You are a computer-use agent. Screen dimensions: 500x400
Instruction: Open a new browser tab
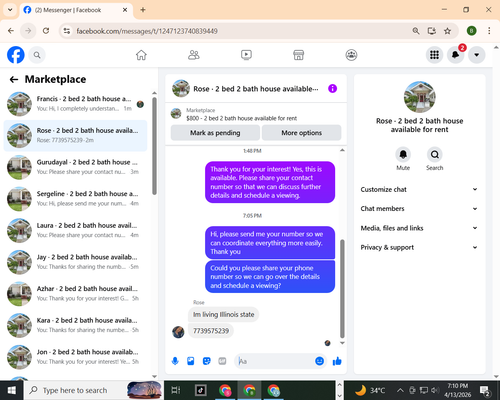(x=143, y=10)
